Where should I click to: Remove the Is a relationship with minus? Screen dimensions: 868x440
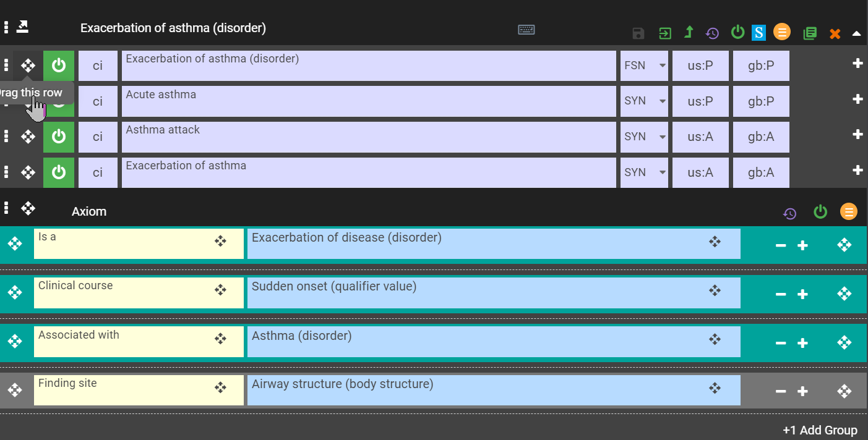tap(781, 245)
